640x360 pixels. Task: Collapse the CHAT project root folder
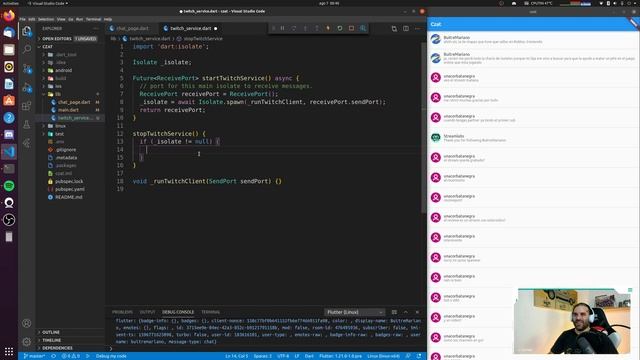70,47
